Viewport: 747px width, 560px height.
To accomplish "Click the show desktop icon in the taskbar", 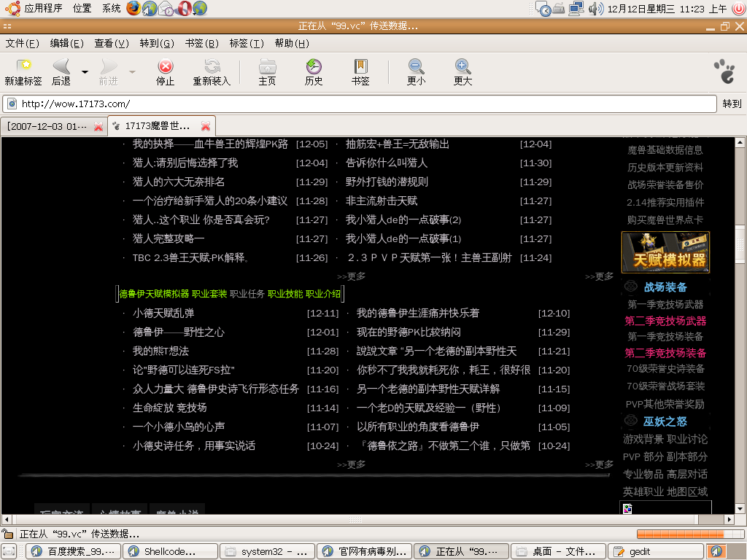I will tap(9, 551).
